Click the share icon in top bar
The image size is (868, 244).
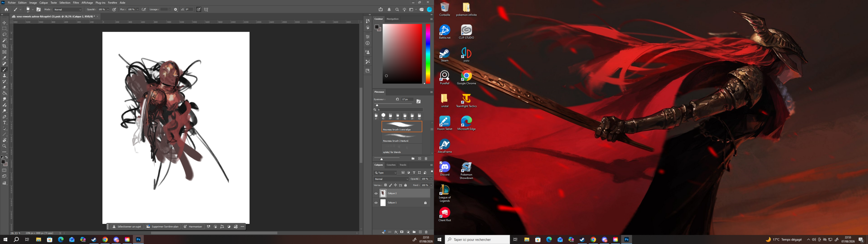(381, 10)
